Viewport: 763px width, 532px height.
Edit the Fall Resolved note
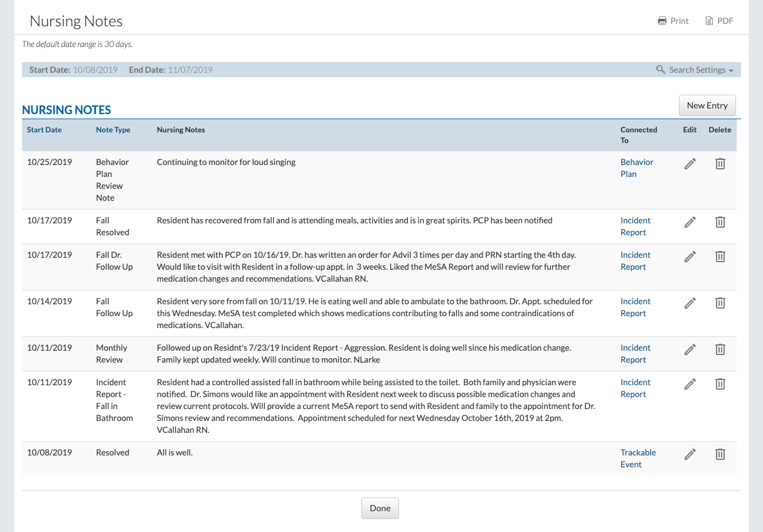pyautogui.click(x=690, y=222)
